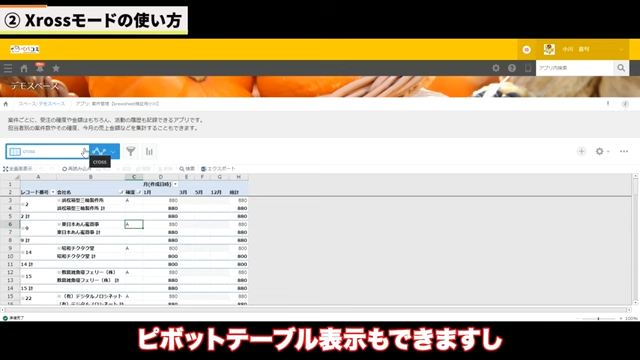
Task: Add a record with the plus button
Action: (581, 151)
